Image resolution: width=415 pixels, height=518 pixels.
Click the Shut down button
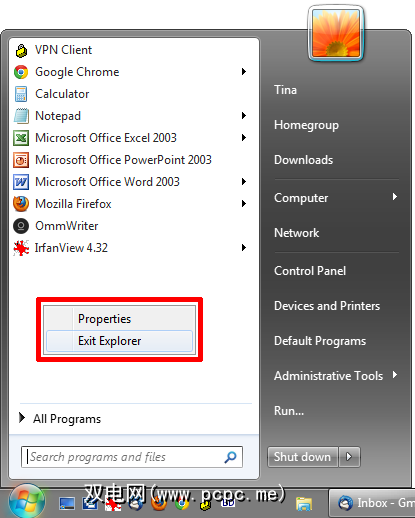302,457
